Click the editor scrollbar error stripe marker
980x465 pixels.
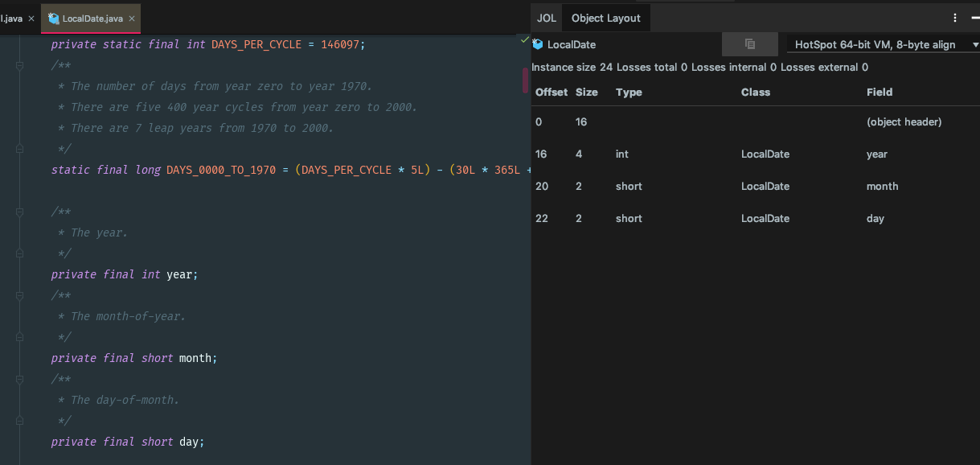tap(526, 80)
